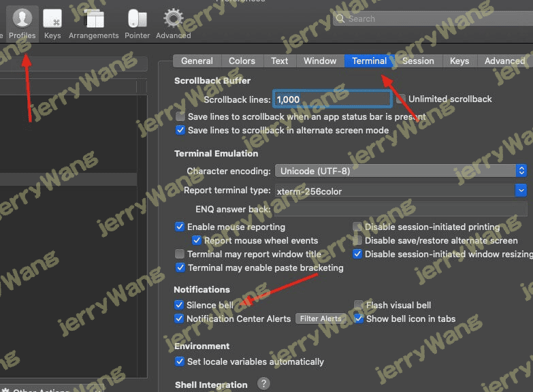Switch to the Colors tab
Image resolution: width=533 pixels, height=392 pixels.
pos(242,61)
